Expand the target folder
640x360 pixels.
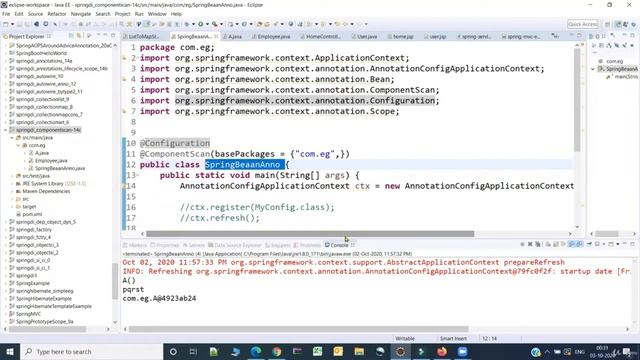tap(12, 207)
